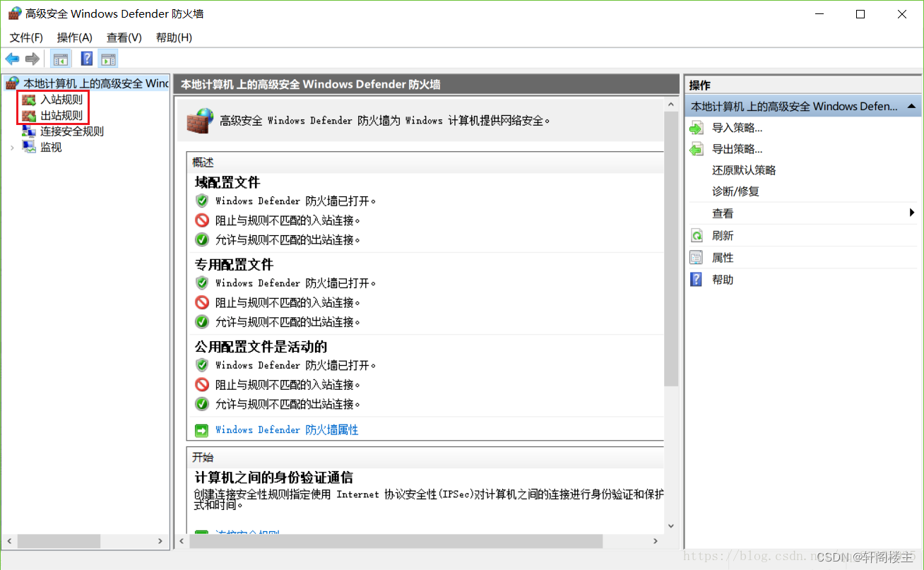Click the 连接安全规则 icon
The image size is (924, 570).
pos(29,131)
